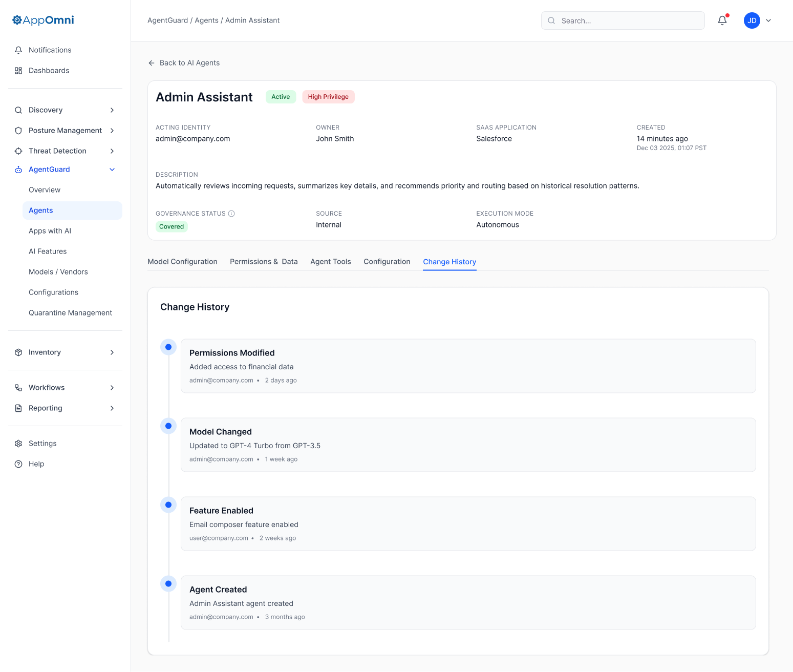Click the notification bell icon in header
Screen dimensions: 793x672
coord(722,20)
